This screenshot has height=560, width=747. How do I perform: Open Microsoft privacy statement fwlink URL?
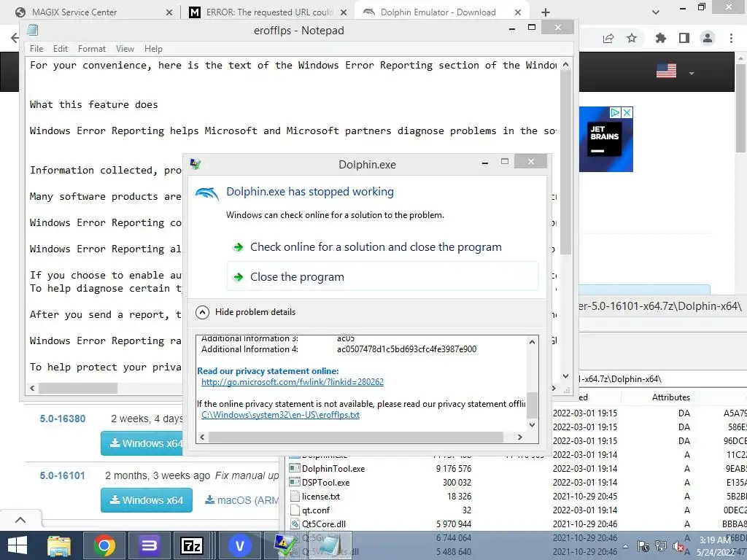point(292,382)
